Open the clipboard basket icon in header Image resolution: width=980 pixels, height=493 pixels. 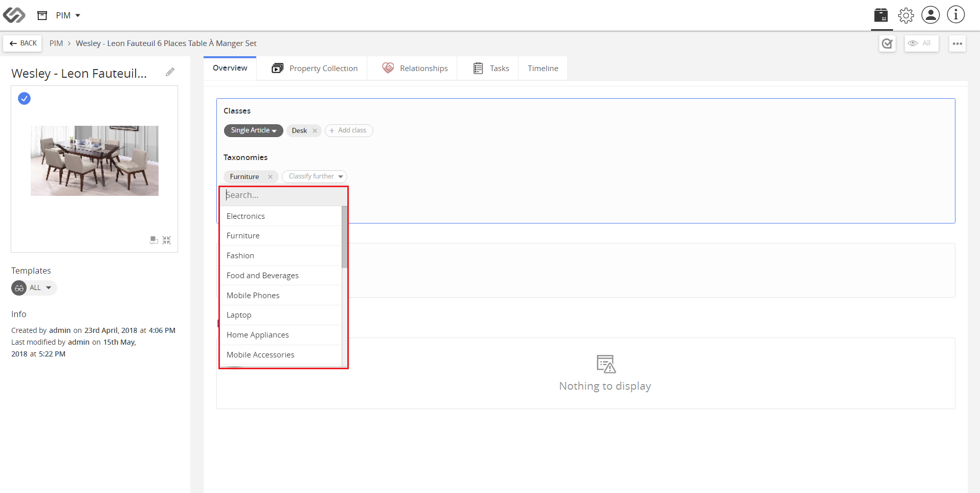[881, 15]
